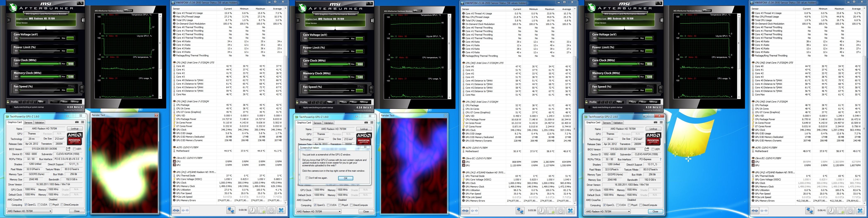Open Validation tab in GPU-Z showing PCI-E 3.0 x16
Screen dimensions: 868x218
click(x=39, y=123)
